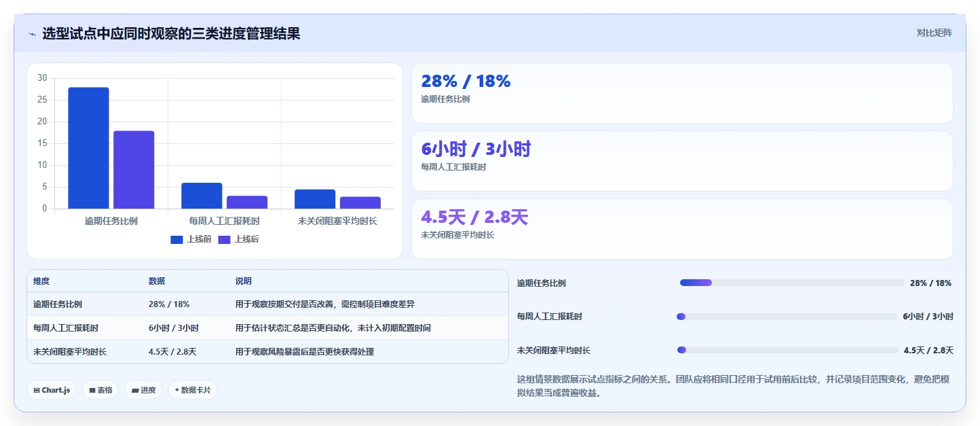The height and width of the screenshot is (426, 980).
Task: Click the 上线后 bar for 每周人工汇报耗时
Action: (x=247, y=202)
